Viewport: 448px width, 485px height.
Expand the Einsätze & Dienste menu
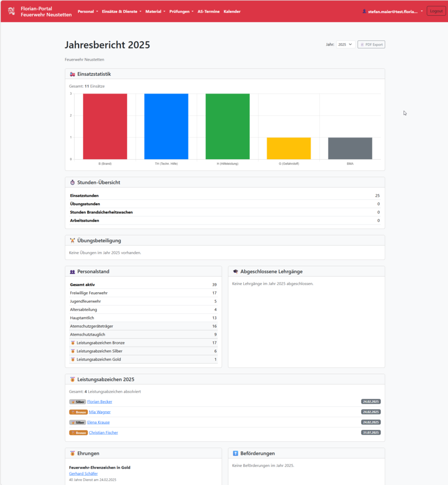coord(122,11)
